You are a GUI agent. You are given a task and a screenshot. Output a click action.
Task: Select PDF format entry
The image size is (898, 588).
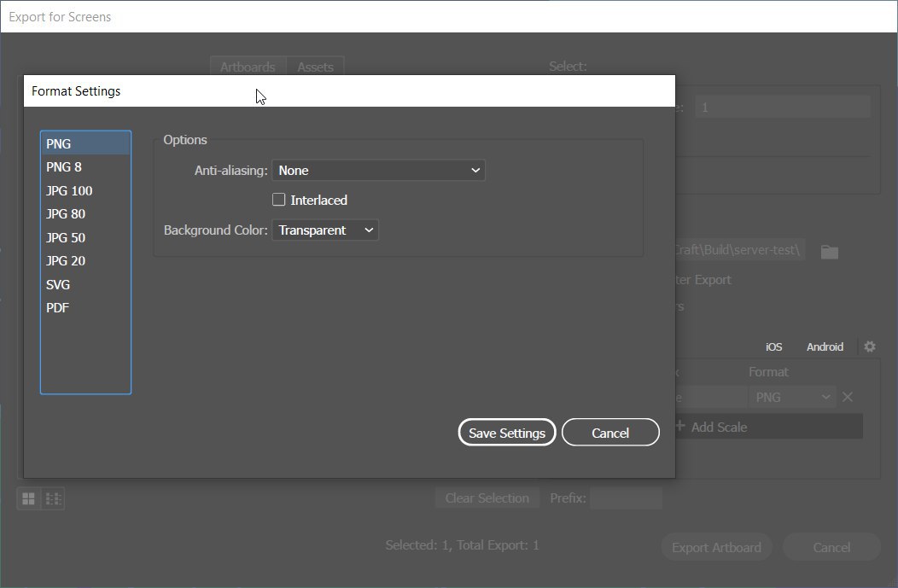pos(85,308)
